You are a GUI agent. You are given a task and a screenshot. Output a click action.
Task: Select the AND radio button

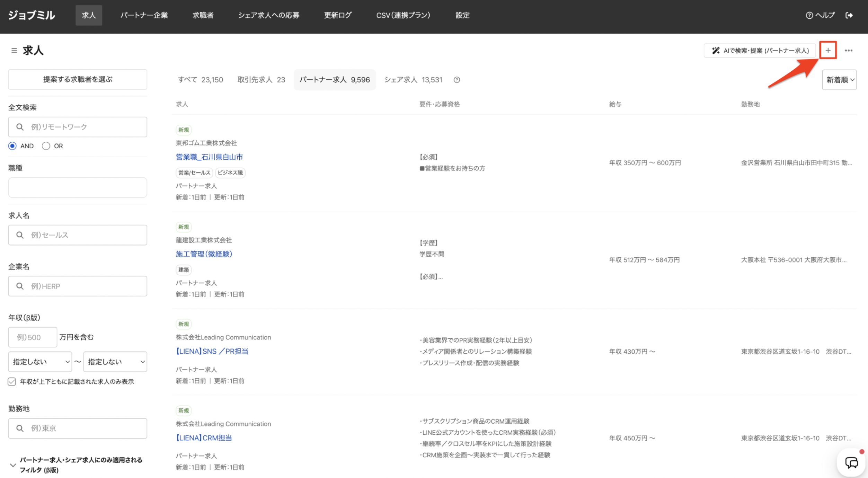(x=12, y=146)
